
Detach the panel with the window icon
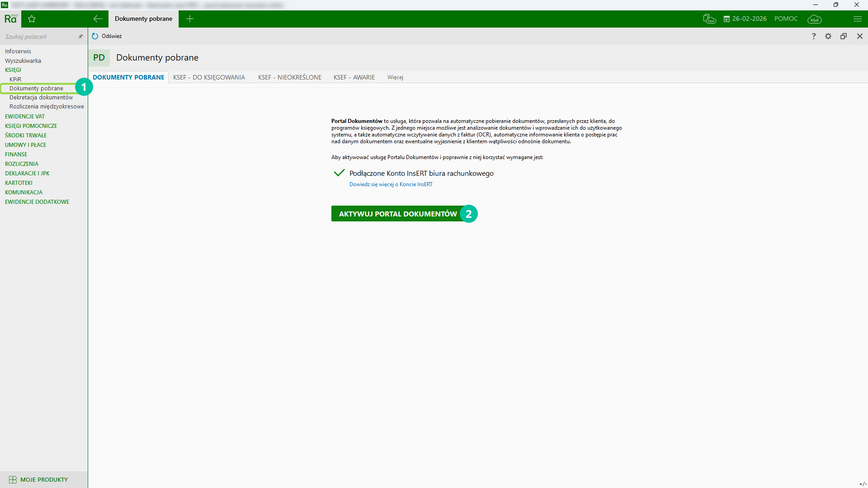[844, 36]
